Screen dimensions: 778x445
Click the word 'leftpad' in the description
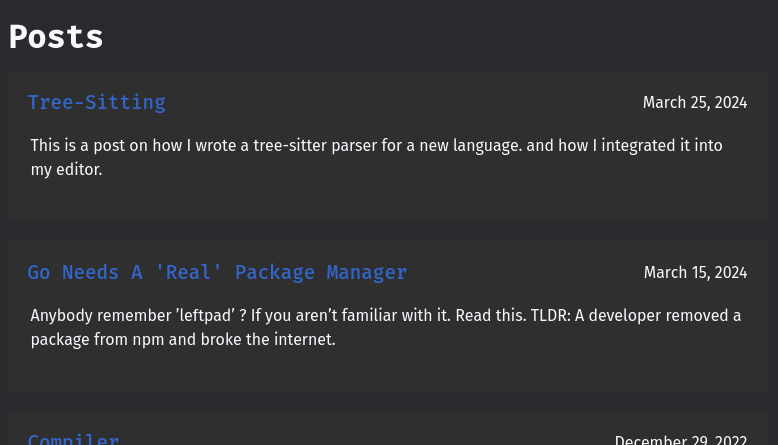pyautogui.click(x=205, y=316)
